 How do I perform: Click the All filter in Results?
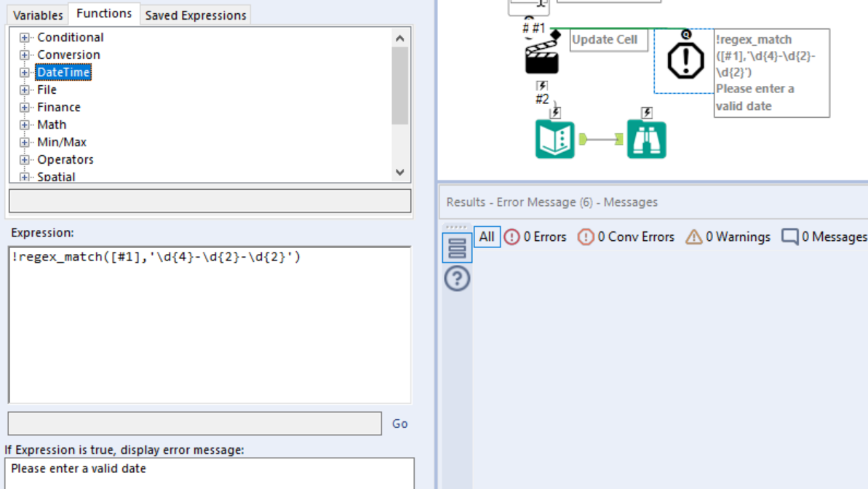pos(486,236)
